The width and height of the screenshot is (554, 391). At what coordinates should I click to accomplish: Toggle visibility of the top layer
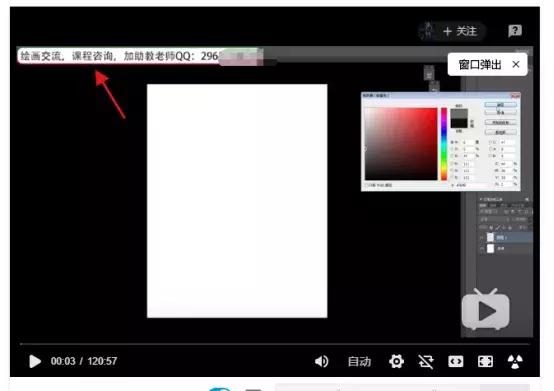[482, 238]
